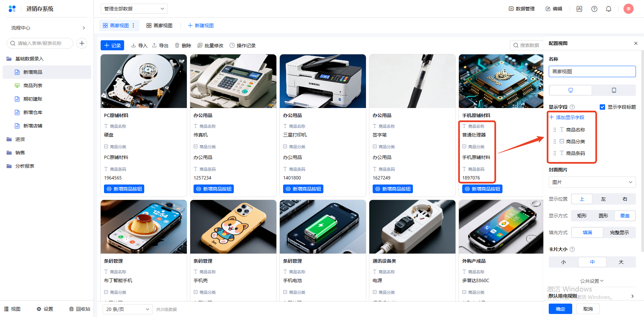Open the 管理全部数据 dropdown

134,9
